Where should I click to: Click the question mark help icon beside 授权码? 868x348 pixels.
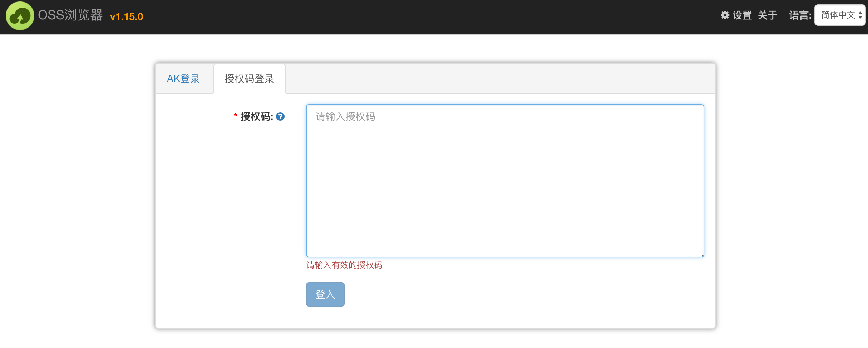pos(281,116)
